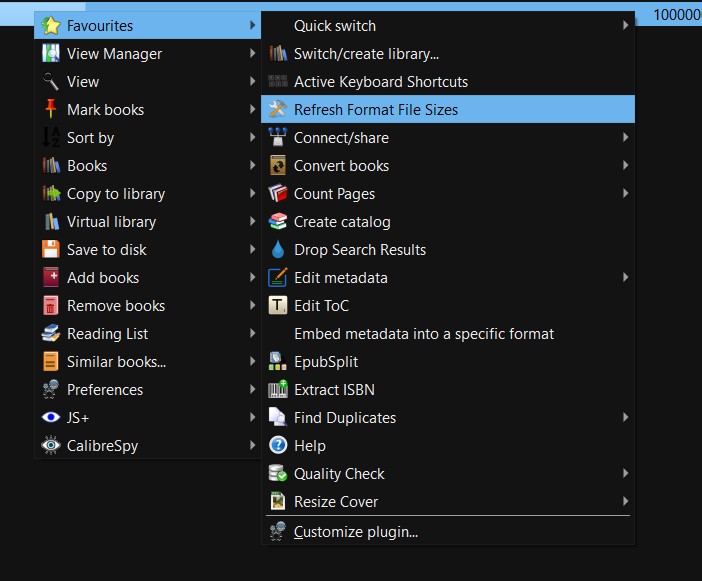702x581 pixels.
Task: Open the Find Duplicates submenu arrow
Action: click(626, 418)
